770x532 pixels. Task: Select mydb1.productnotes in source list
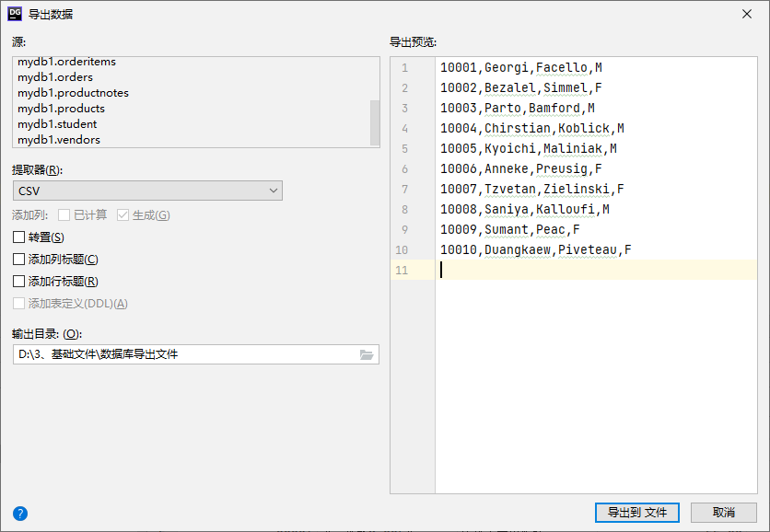click(x=73, y=93)
